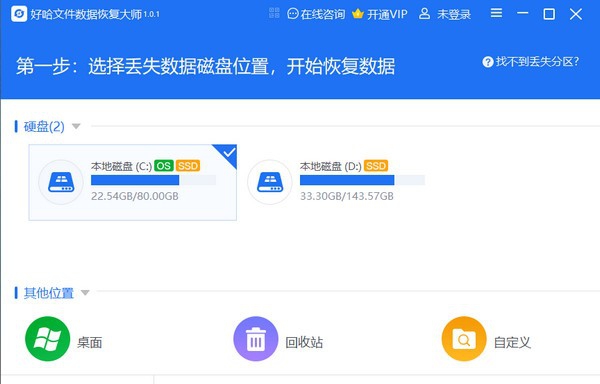Click the VIP crown icon
The image size is (600, 384).
point(358,14)
